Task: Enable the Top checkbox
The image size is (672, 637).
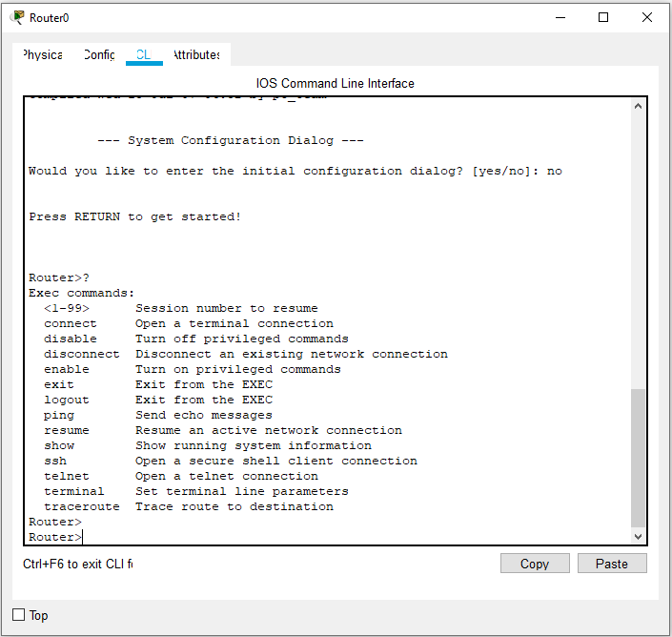Action: point(19,615)
